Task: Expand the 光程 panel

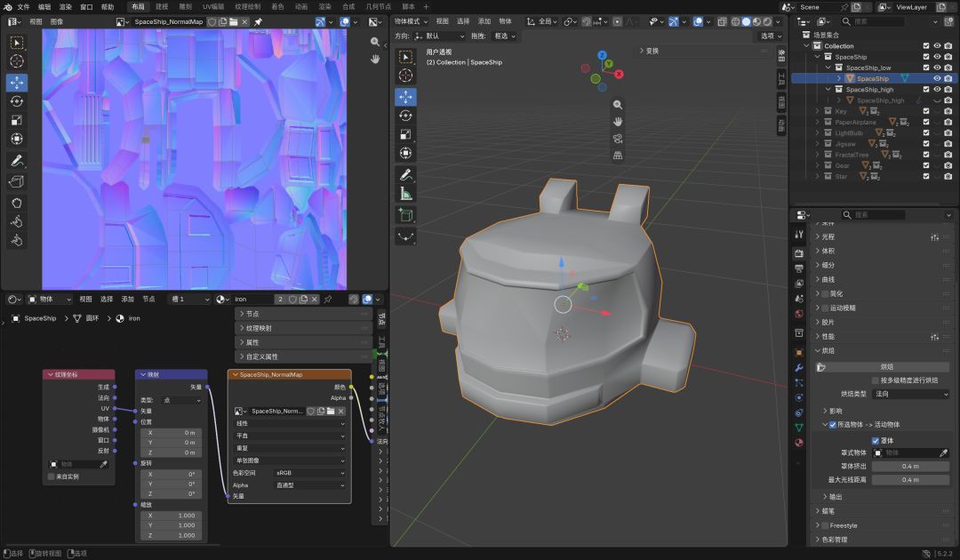Action: [x=828, y=236]
